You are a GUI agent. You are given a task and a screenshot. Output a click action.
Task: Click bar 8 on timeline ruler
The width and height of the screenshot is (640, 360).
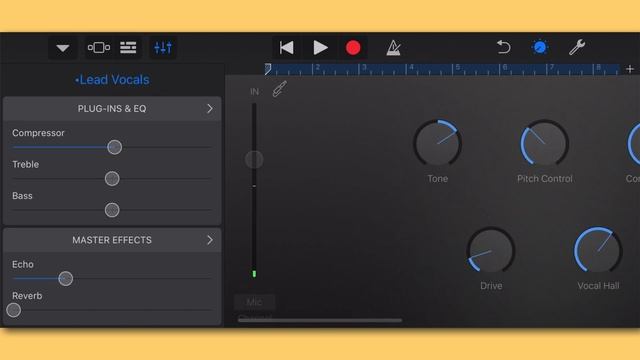click(x=599, y=69)
